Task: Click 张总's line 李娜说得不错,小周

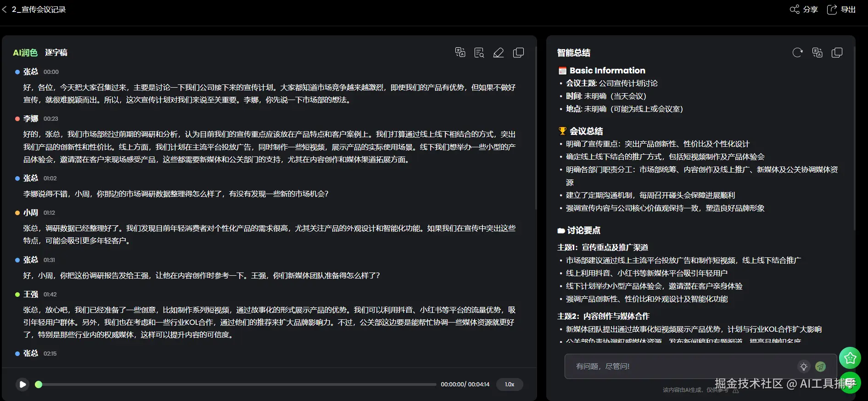Action: coord(176,194)
